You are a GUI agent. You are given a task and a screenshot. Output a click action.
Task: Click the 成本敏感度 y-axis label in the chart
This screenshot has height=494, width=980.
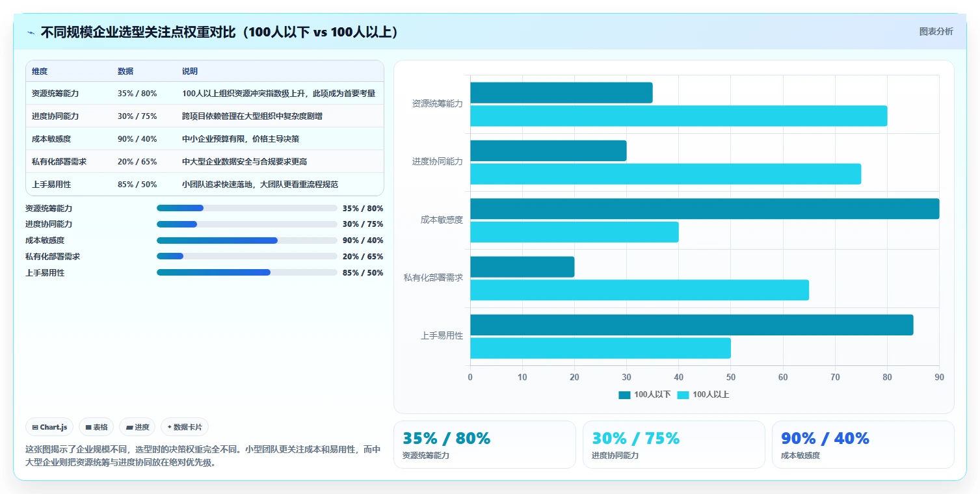coord(442,220)
